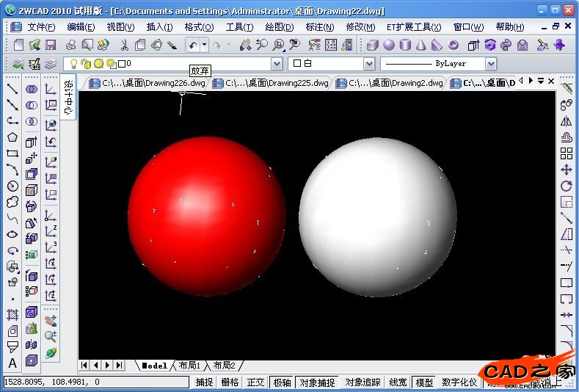Switch to the 布局2 layout tab
This screenshot has height=392, width=579.
224,366
